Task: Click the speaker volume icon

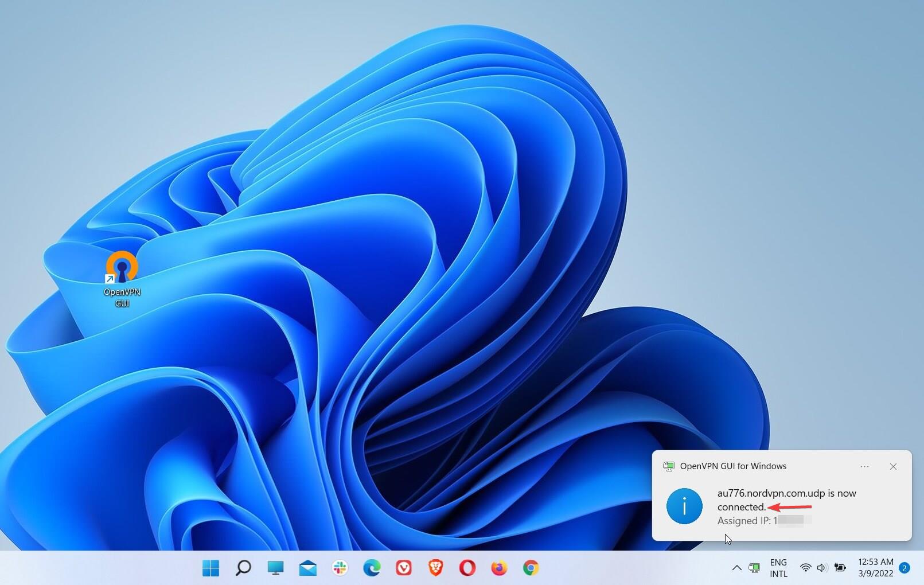Action: (821, 568)
